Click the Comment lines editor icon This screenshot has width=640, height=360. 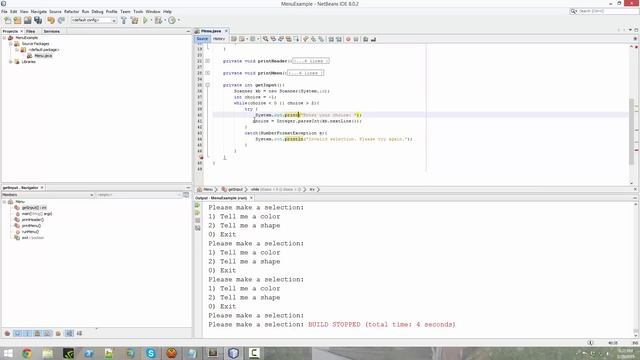(366, 39)
